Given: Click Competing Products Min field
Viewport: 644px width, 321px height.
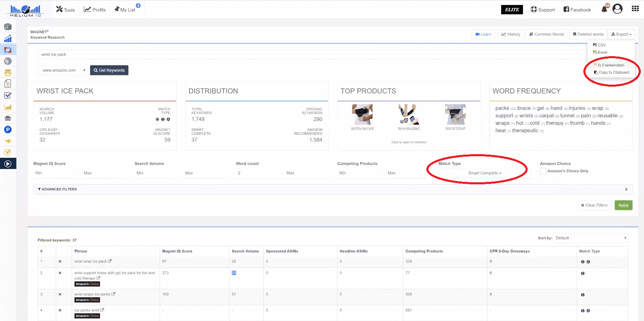Looking at the screenshot, I should click(359, 173).
